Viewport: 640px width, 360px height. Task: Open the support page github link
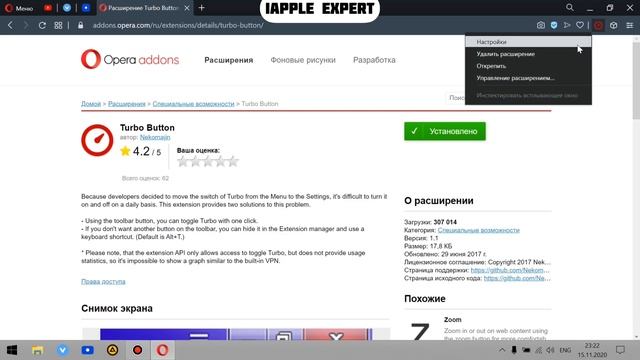pos(510,270)
